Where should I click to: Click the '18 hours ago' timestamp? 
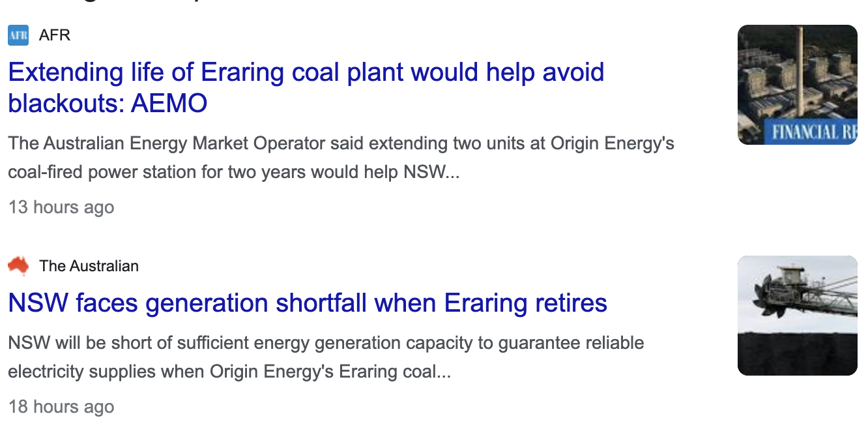61,407
